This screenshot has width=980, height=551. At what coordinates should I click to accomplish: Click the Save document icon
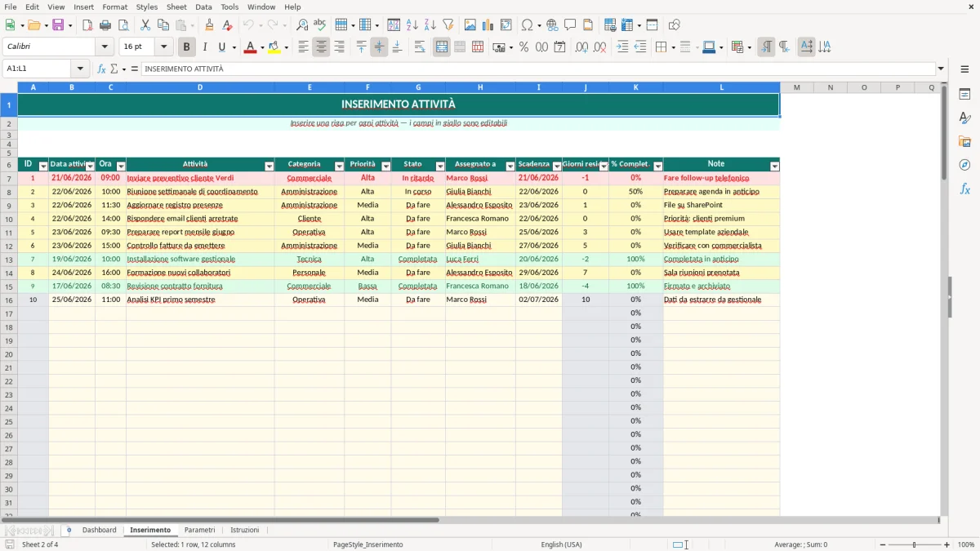coord(58,25)
